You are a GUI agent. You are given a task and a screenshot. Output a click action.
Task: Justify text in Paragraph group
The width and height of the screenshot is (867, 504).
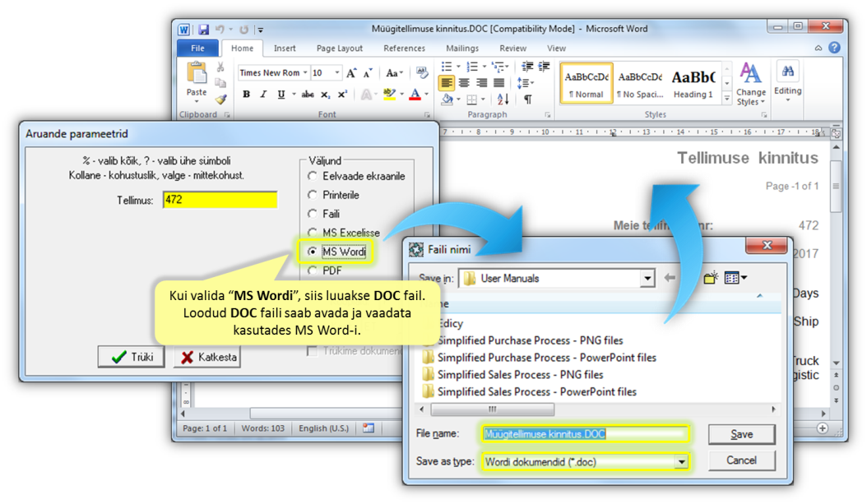pyautogui.click(x=498, y=83)
